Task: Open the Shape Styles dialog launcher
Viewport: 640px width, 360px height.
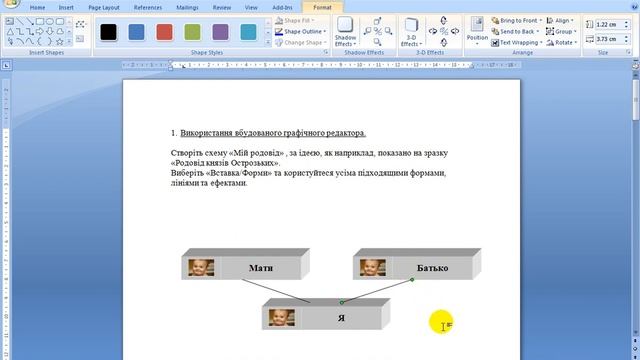Action: (x=326, y=52)
